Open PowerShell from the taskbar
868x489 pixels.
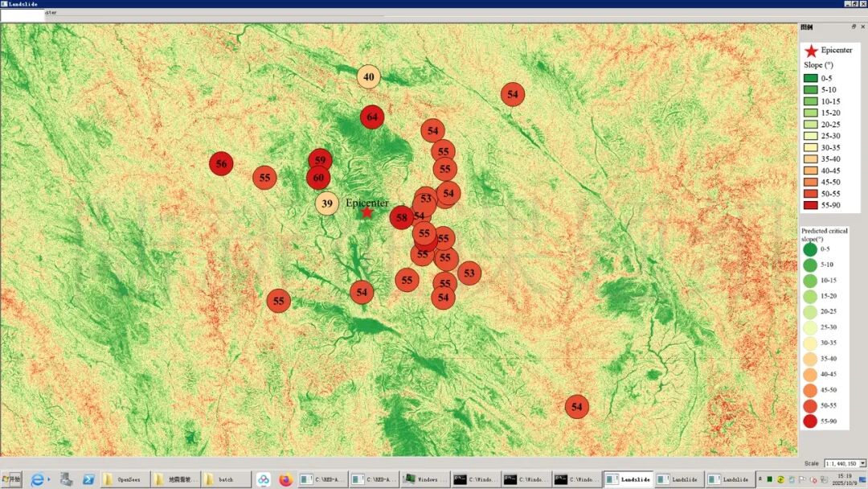[x=89, y=480]
